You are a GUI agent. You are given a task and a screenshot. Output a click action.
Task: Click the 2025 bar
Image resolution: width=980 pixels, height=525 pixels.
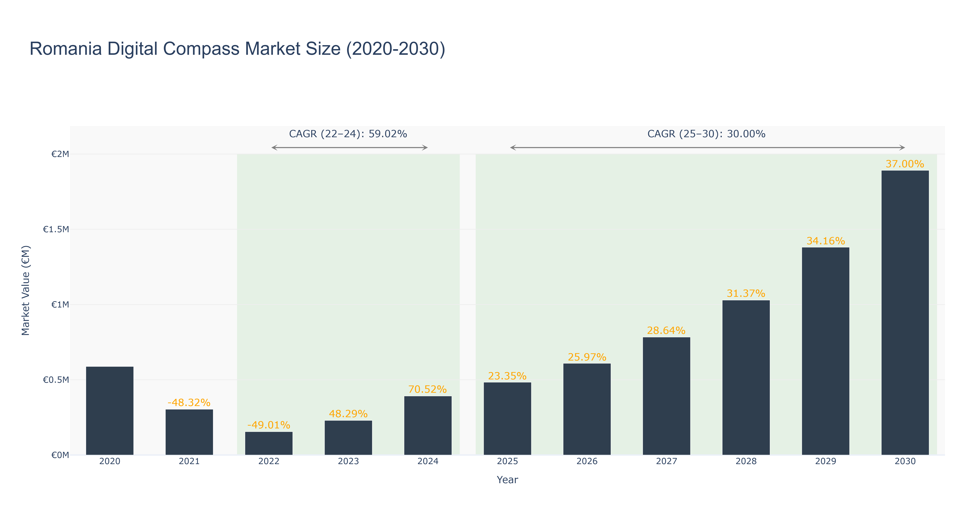tap(507, 418)
